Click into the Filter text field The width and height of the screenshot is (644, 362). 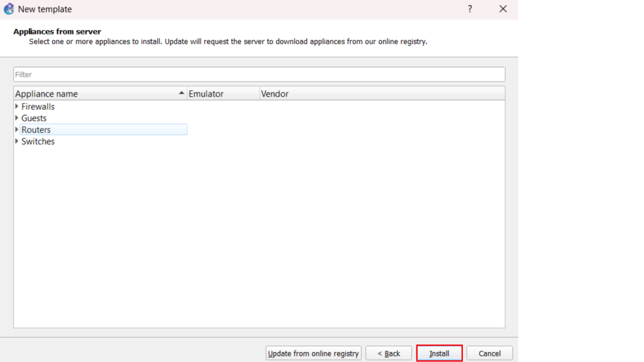258,74
